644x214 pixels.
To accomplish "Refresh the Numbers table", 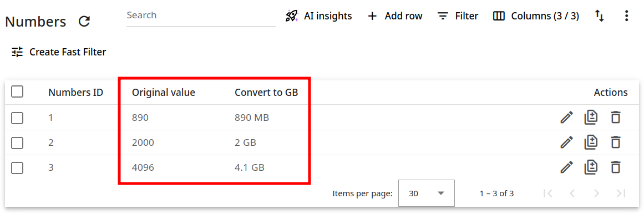I will coord(84,22).
